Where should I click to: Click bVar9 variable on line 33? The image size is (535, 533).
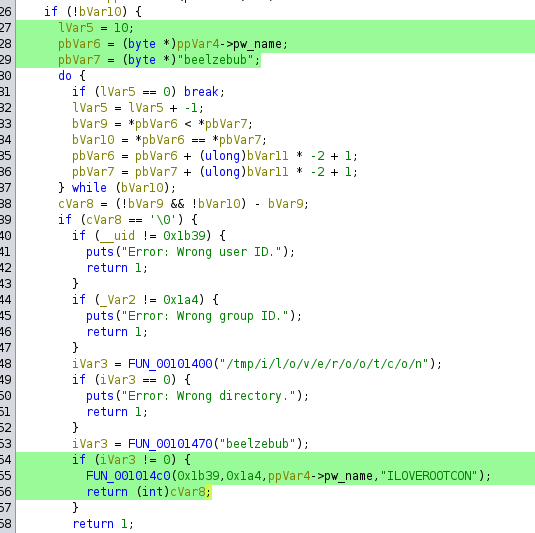[x=90, y=124]
